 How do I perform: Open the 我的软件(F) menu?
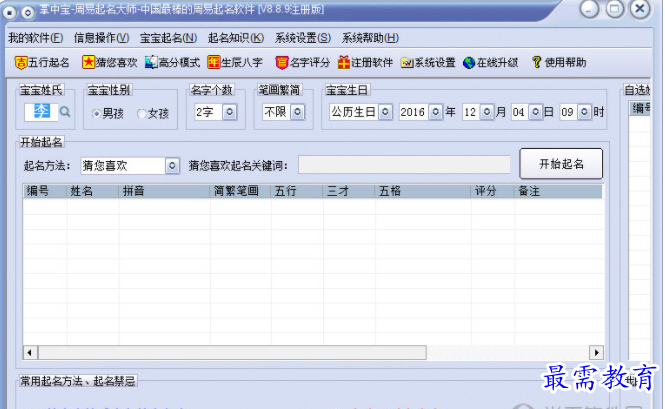(x=36, y=38)
